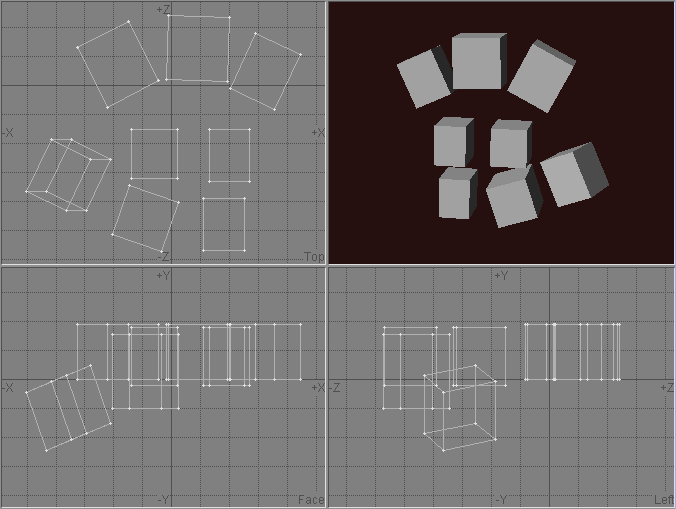Click the "Top" viewport label

pos(314,257)
